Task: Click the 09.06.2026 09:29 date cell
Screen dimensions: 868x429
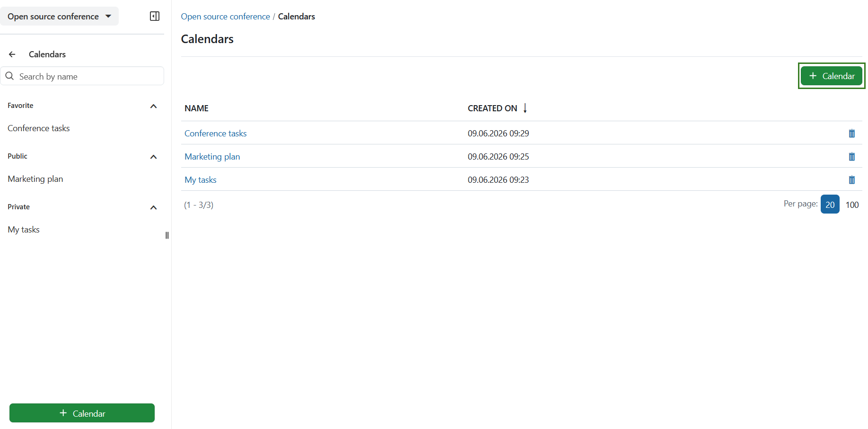Action: tap(499, 134)
